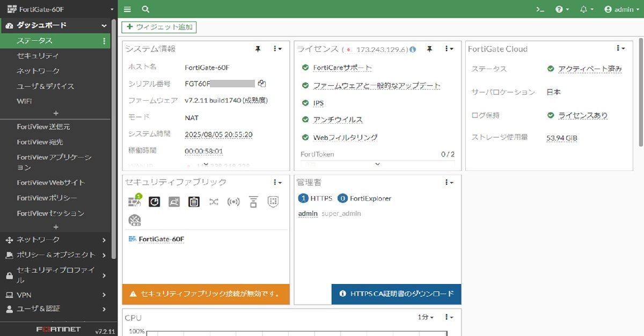Select ステータス in dashboard sidebar
644x336 pixels.
pyautogui.click(x=55, y=41)
